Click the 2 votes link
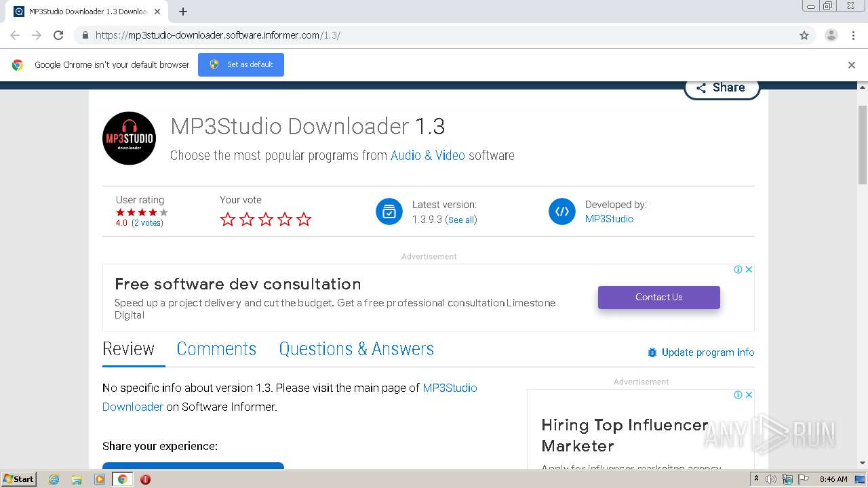This screenshot has height=488, width=868. 147,222
